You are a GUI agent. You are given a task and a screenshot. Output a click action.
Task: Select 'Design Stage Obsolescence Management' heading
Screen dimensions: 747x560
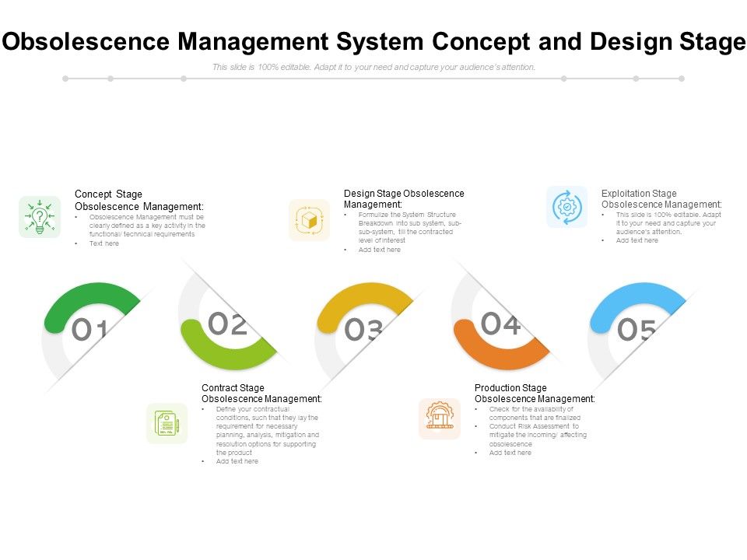[404, 198]
